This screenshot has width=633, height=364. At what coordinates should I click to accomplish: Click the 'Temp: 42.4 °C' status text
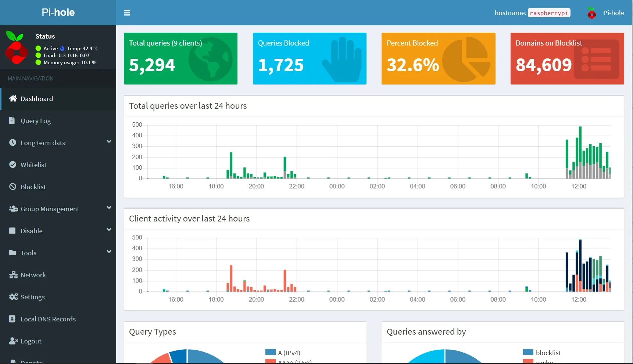tap(83, 48)
